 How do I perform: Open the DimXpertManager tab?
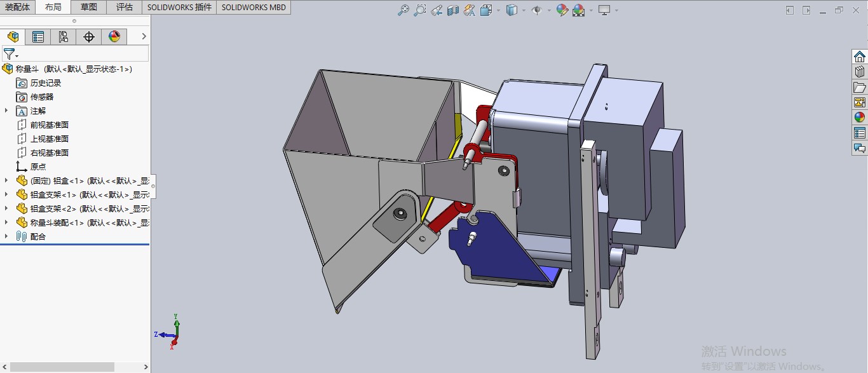[89, 37]
